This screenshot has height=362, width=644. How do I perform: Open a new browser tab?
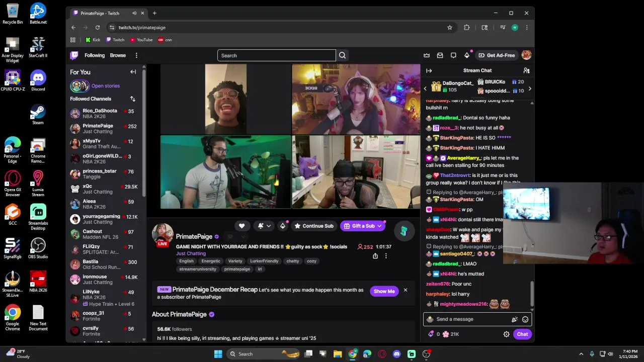[x=154, y=13]
